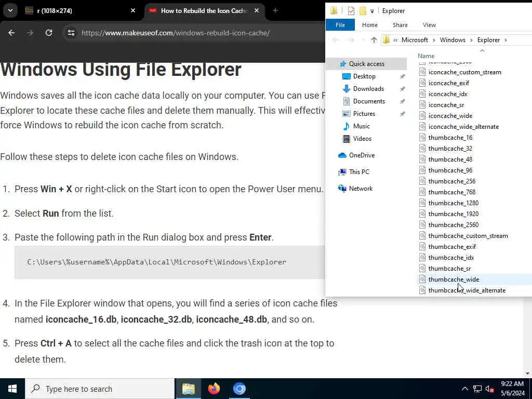This screenshot has width=532, height=399.
Task: Launch Firefox from the taskbar
Action: 214,389
